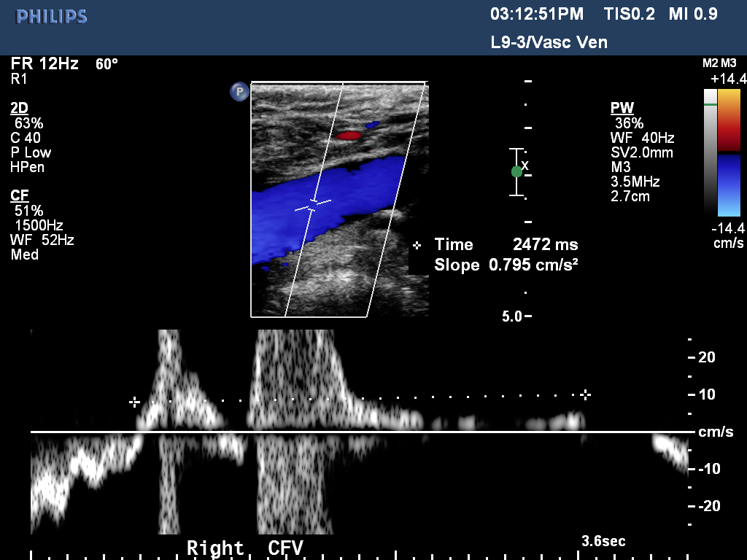Image resolution: width=747 pixels, height=560 pixels.
Task: Click the green focal zone dot marker
Action: pyautogui.click(x=516, y=171)
